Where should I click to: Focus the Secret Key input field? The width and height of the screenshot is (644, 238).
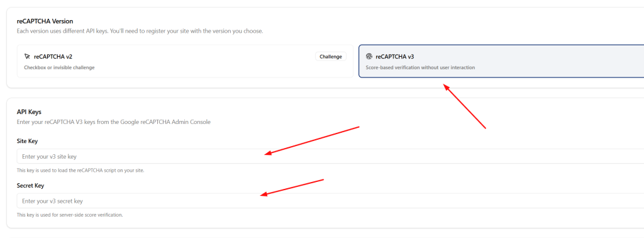[x=330, y=201]
